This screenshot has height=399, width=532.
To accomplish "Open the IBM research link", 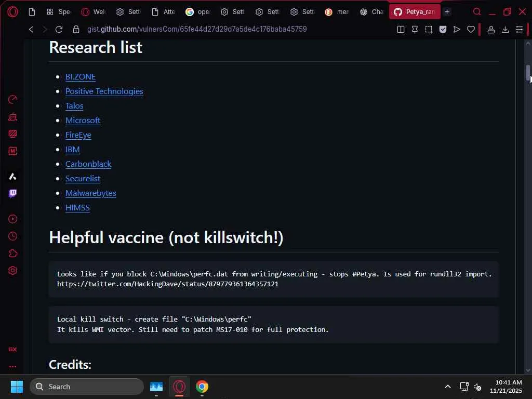I will pyautogui.click(x=73, y=150).
